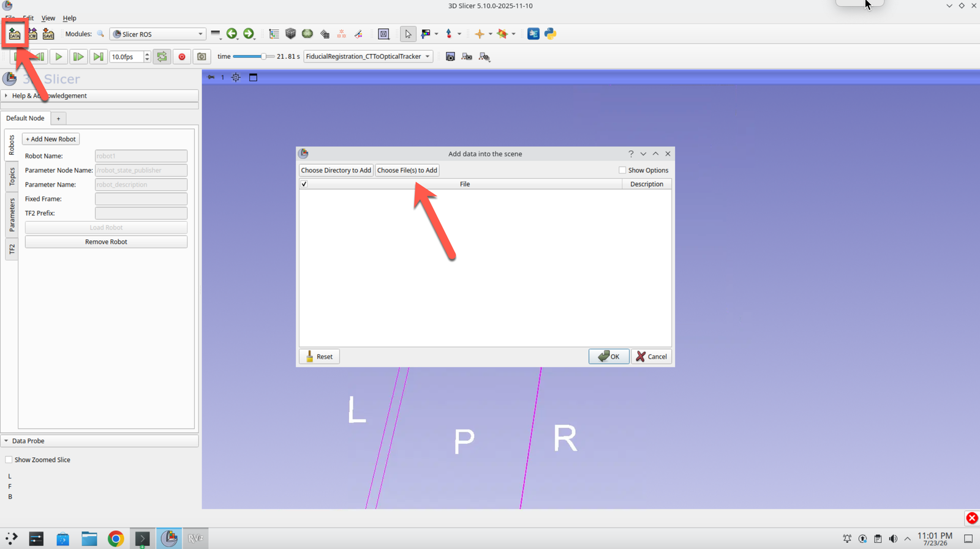
Task: Go to next module with green forward arrow
Action: [248, 34]
